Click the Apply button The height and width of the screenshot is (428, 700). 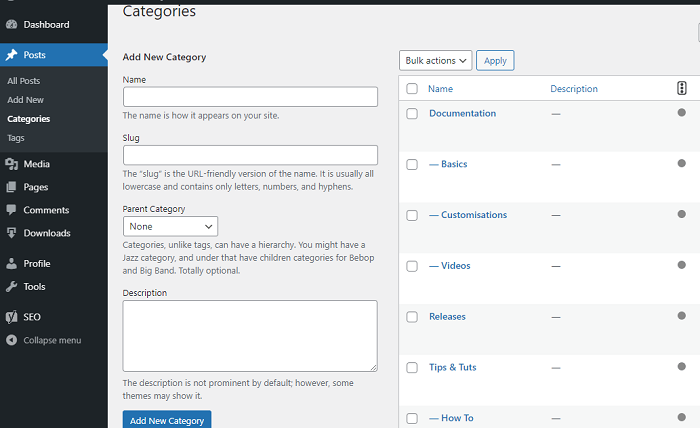click(x=495, y=60)
